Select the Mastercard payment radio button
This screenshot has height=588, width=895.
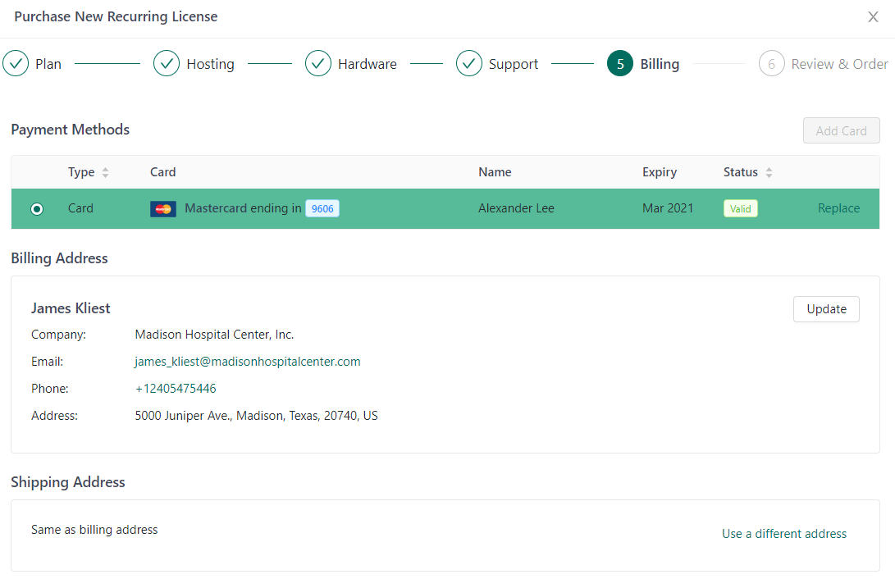(37, 209)
